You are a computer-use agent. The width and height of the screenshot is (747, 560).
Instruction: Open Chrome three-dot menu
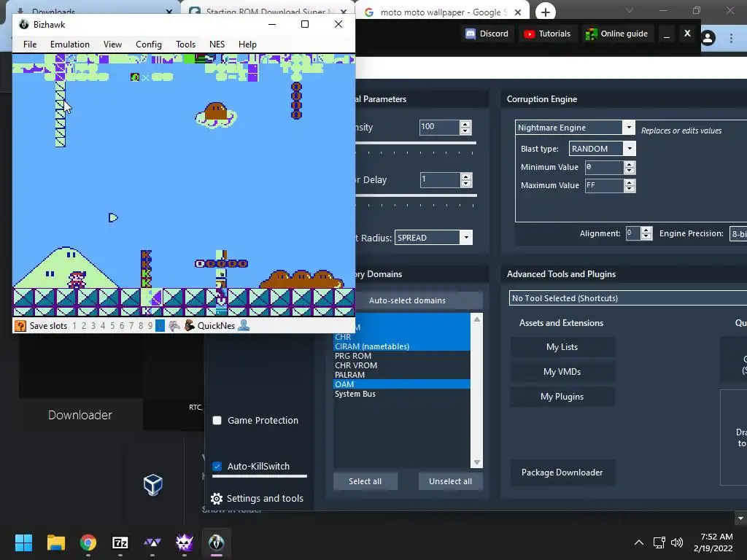point(731,38)
